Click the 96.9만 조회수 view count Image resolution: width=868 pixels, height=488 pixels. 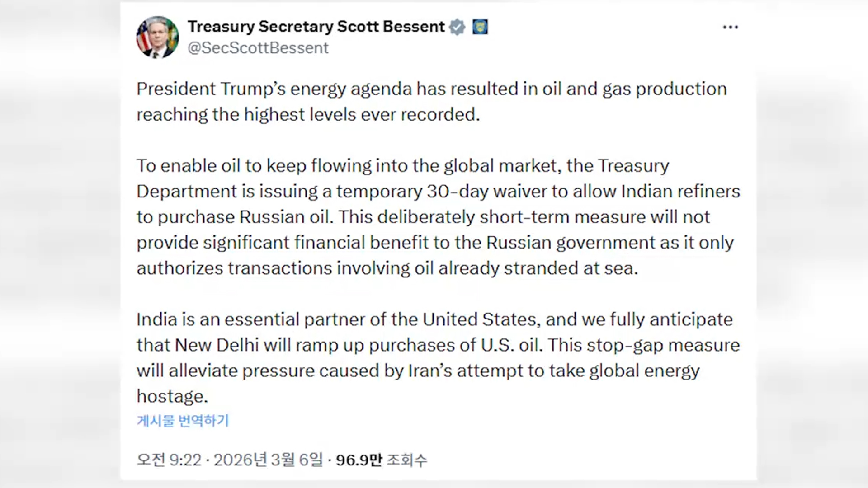(381, 460)
